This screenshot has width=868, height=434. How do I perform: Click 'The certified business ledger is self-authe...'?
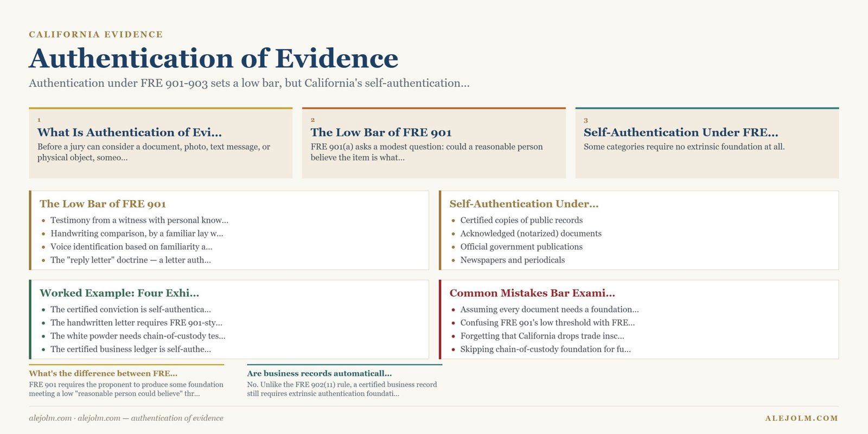click(131, 349)
